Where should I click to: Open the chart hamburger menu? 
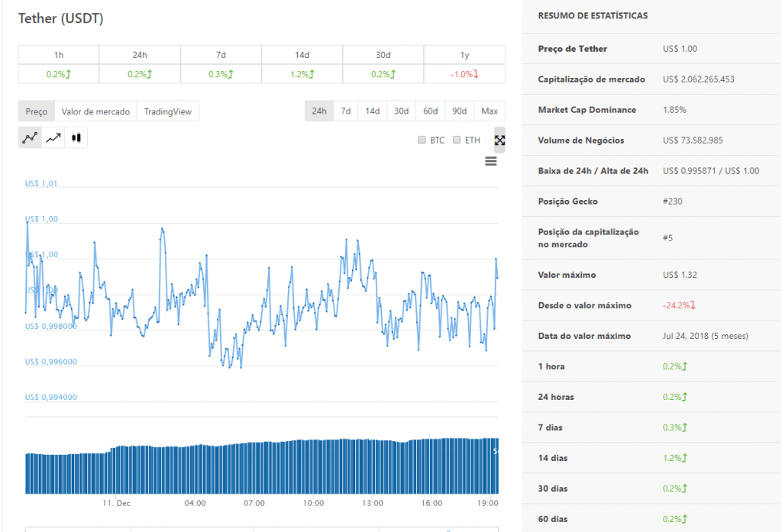[x=491, y=161]
